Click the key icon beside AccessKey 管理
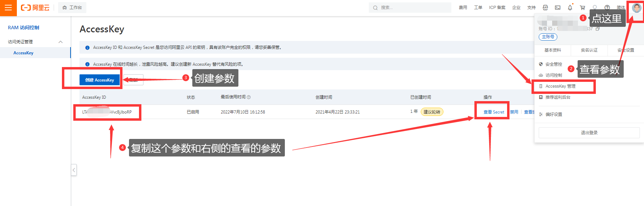Image resolution: width=644 pixels, height=206 pixels. [x=541, y=86]
